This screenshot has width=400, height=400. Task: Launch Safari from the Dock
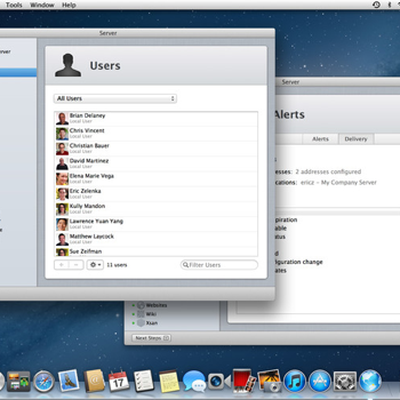point(44,381)
